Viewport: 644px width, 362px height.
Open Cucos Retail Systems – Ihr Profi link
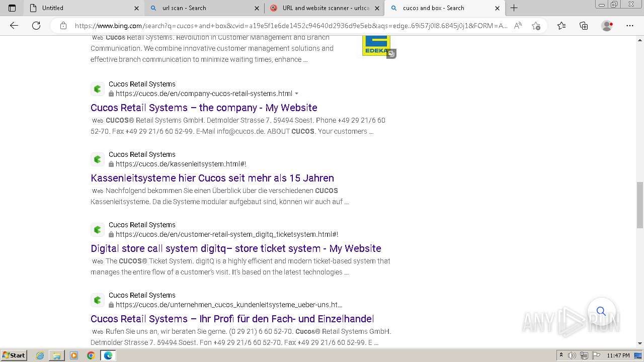[232, 319]
